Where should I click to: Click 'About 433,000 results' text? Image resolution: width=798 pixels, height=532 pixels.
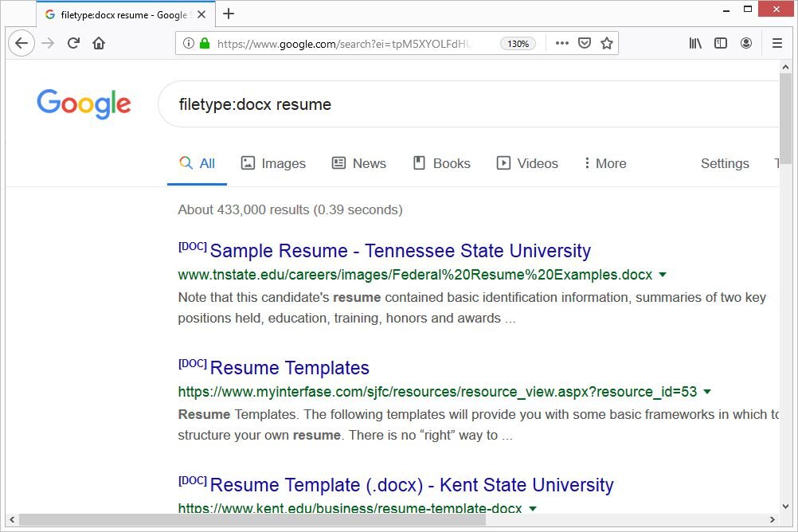(x=290, y=209)
